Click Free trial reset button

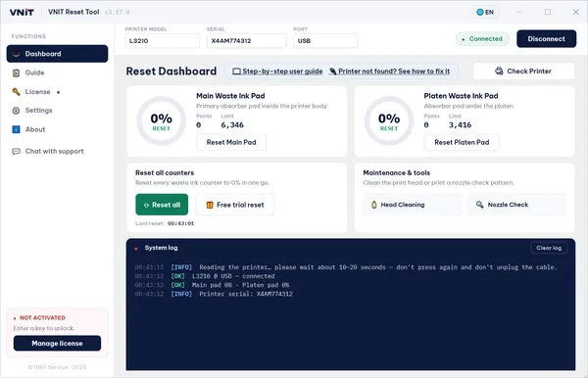click(235, 205)
